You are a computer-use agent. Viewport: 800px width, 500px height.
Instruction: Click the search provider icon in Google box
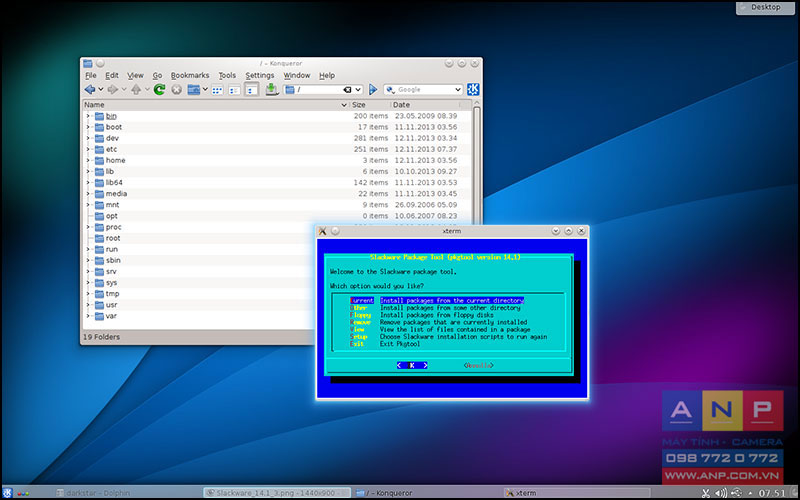click(391, 90)
